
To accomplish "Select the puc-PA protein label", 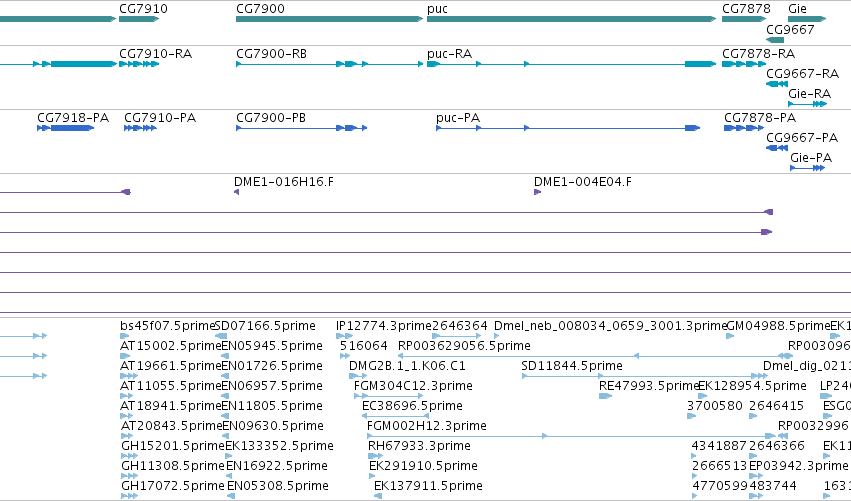I will (458, 118).
